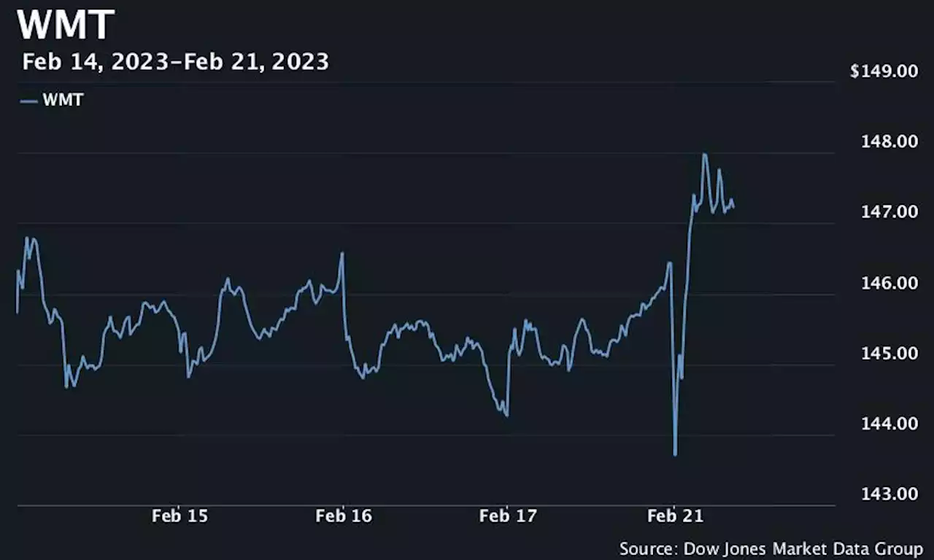Click the 143.00 price axis label

[889, 494]
